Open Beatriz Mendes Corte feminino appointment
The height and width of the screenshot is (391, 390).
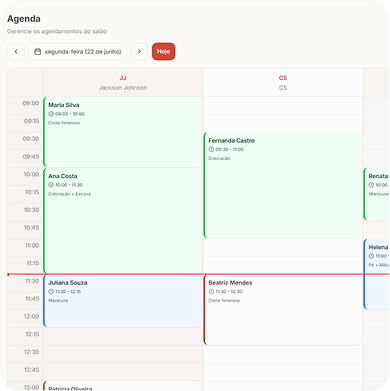pyautogui.click(x=283, y=310)
